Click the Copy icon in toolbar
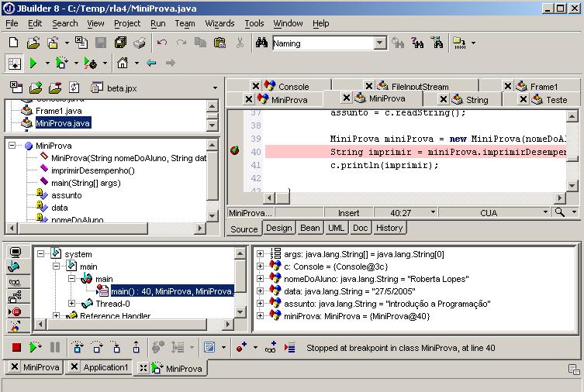The image size is (584, 392). pyautogui.click(x=200, y=43)
